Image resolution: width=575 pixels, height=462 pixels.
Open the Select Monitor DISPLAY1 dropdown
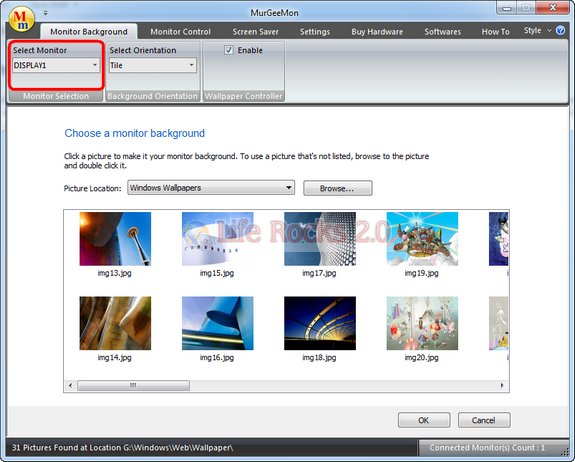[x=56, y=65]
